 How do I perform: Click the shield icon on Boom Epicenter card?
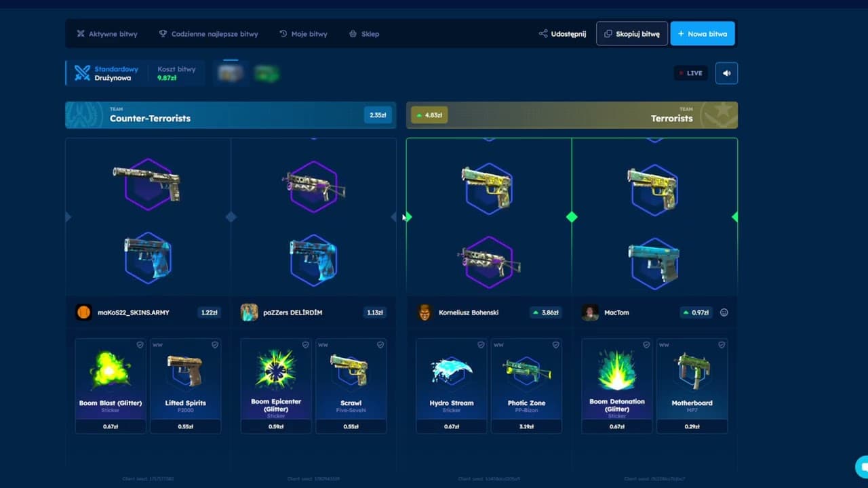[x=306, y=345]
